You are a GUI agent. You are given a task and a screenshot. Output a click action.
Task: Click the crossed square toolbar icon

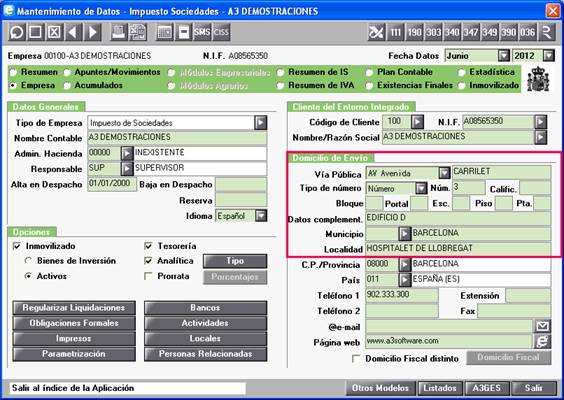click(54, 32)
